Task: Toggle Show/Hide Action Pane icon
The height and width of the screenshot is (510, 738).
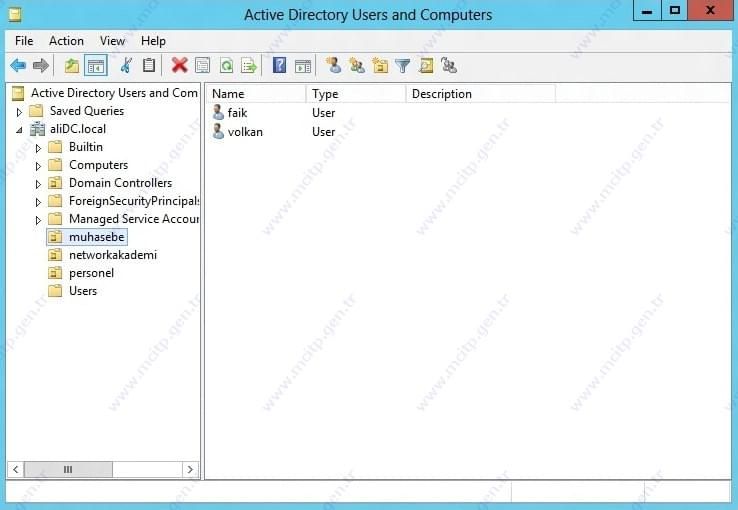Action: pos(303,65)
